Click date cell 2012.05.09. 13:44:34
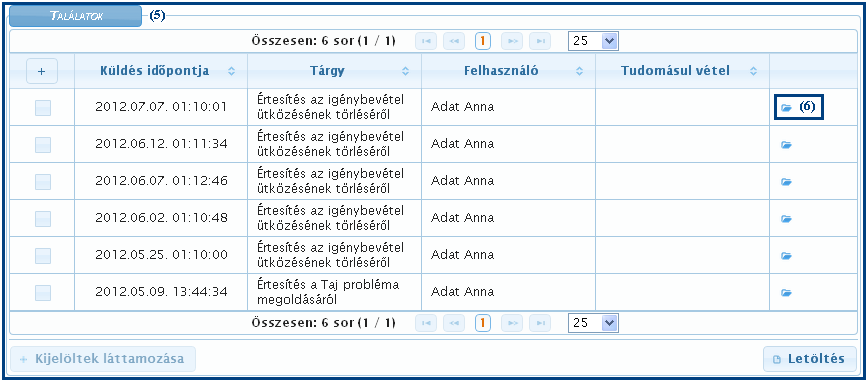The width and height of the screenshot is (867, 381). point(161,292)
